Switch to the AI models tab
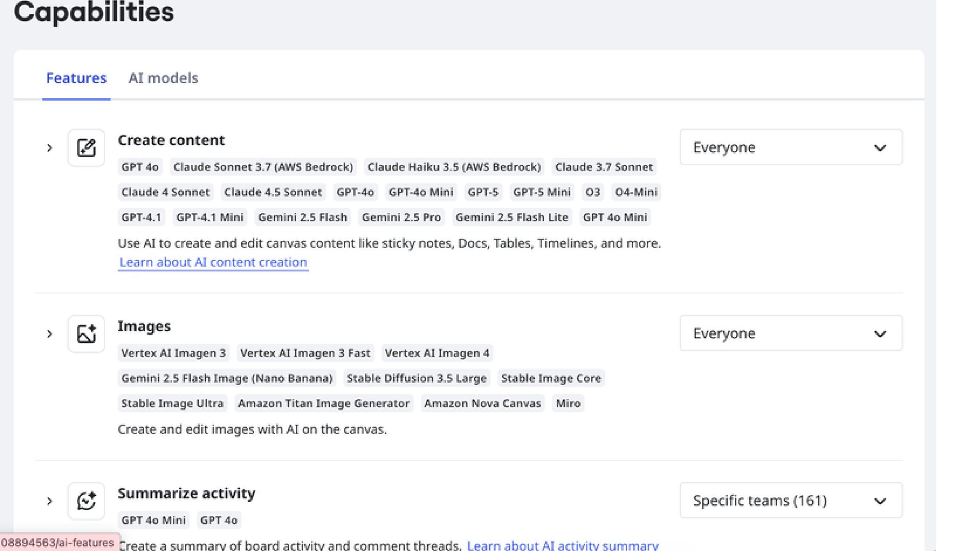The image size is (980, 551). point(163,78)
